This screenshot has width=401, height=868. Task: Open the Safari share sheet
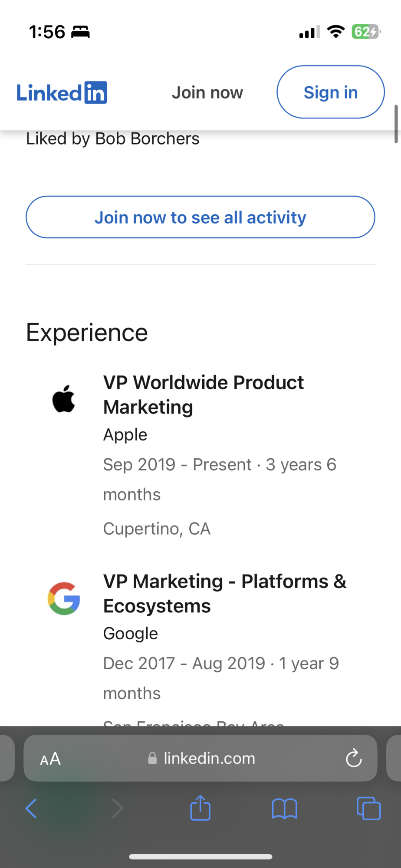click(x=200, y=808)
